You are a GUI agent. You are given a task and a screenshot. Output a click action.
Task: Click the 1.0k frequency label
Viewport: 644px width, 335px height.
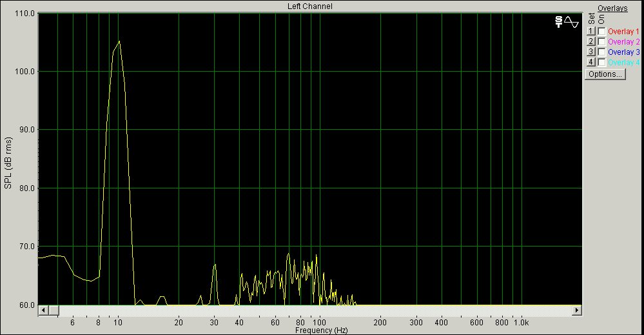522,323
